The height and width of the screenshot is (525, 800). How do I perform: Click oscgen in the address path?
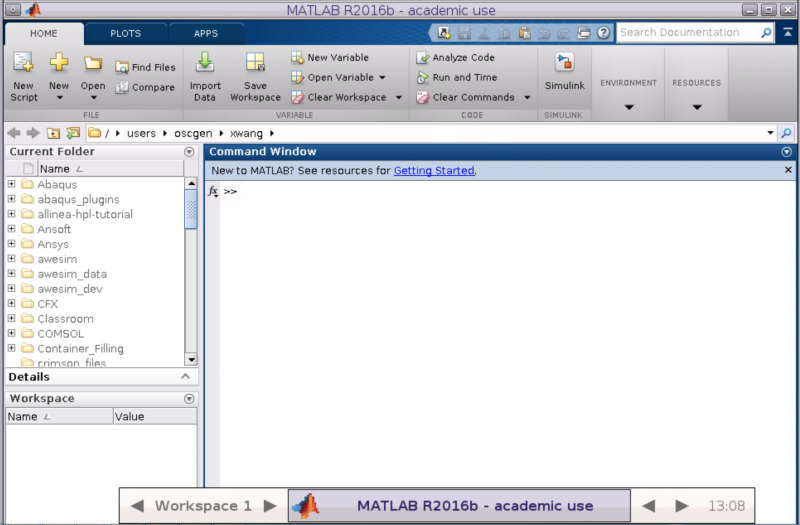pyautogui.click(x=193, y=134)
